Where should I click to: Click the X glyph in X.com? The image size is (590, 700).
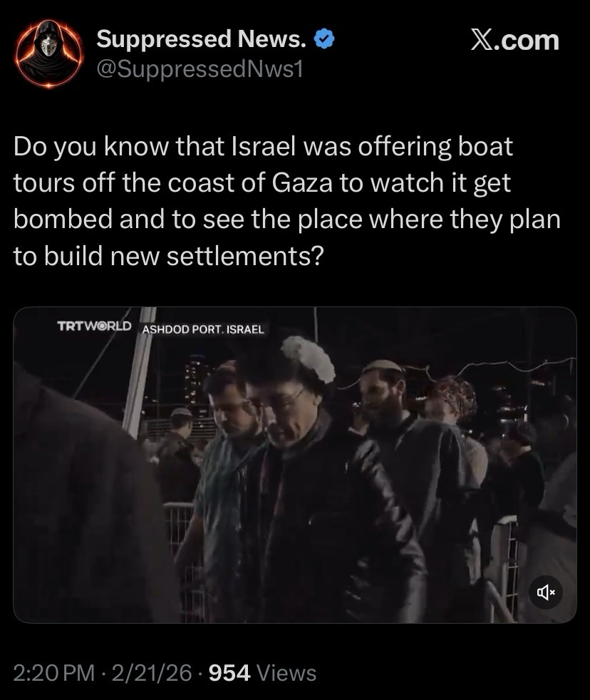[485, 41]
